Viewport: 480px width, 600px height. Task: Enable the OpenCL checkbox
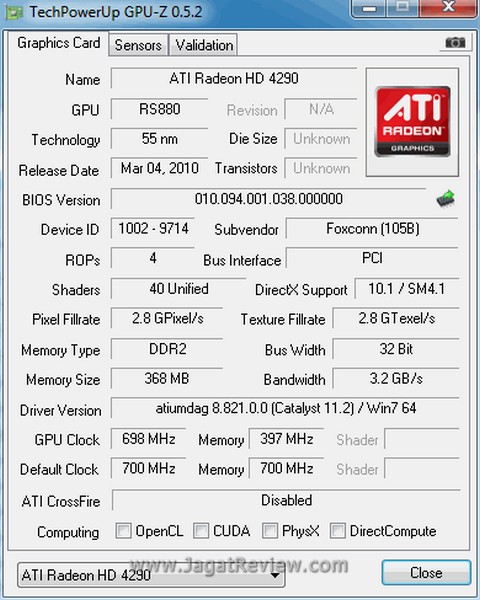[x=124, y=531]
